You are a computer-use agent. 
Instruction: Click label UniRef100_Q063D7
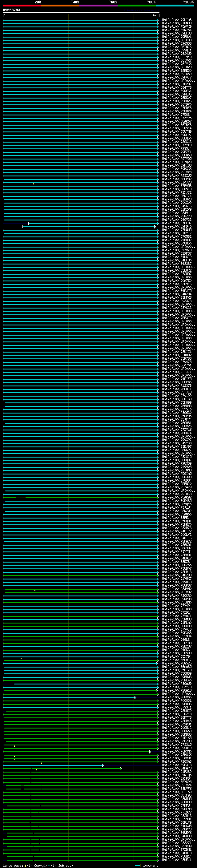[x=177, y=548]
